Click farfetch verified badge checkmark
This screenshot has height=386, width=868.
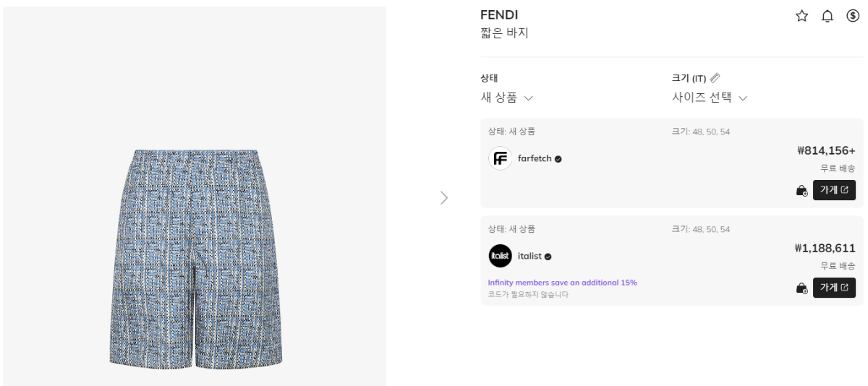tap(558, 159)
